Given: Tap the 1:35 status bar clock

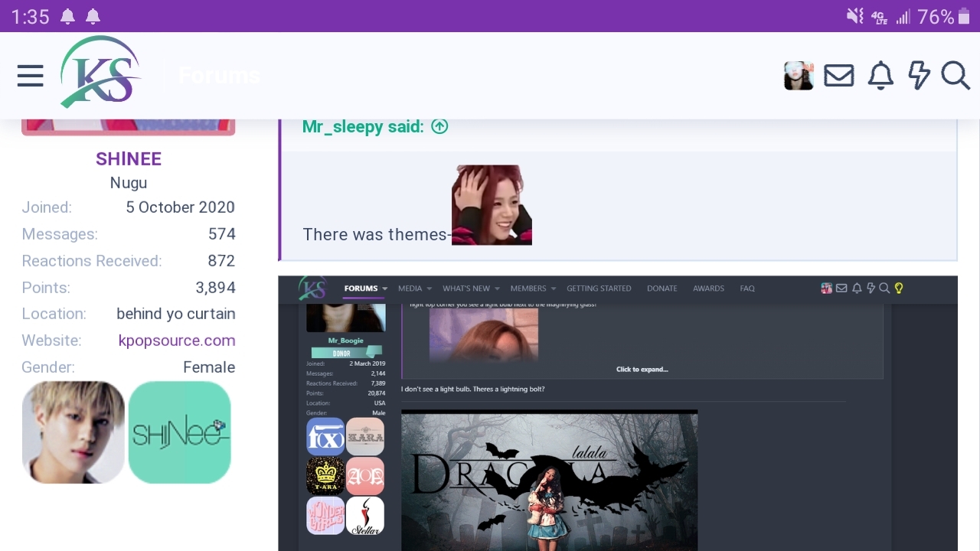Looking at the screenshot, I should tap(30, 16).
